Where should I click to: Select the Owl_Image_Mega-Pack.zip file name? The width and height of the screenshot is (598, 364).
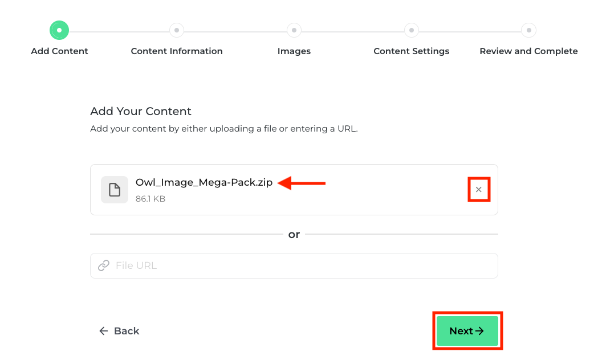[204, 182]
